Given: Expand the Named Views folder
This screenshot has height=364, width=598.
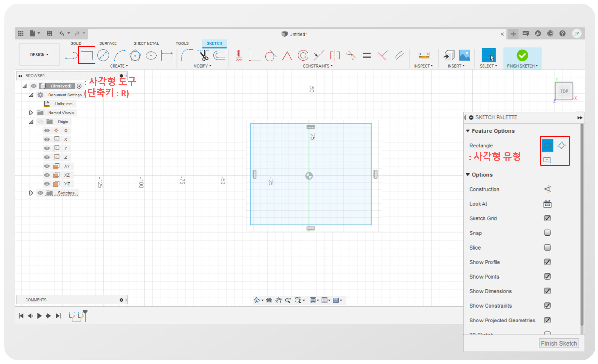Looking at the screenshot, I should (x=31, y=113).
